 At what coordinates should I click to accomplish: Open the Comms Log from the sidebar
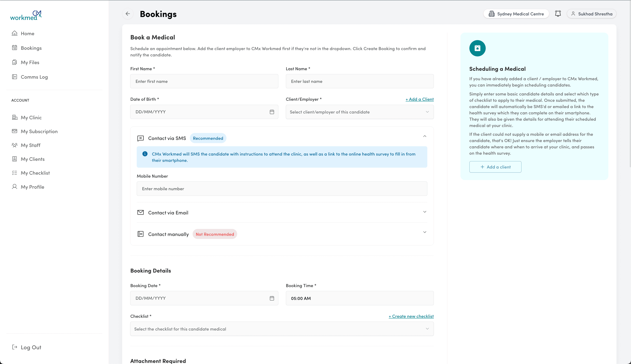click(15, 77)
